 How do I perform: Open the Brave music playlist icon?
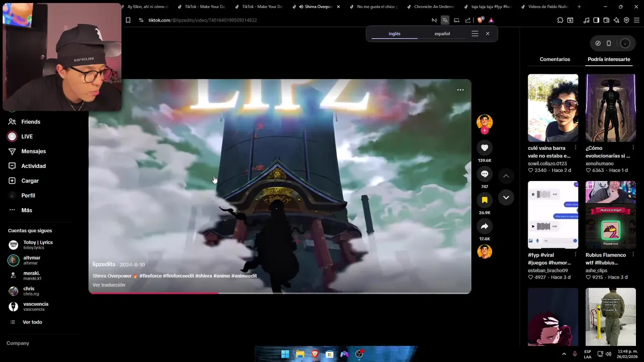[x=586, y=20]
